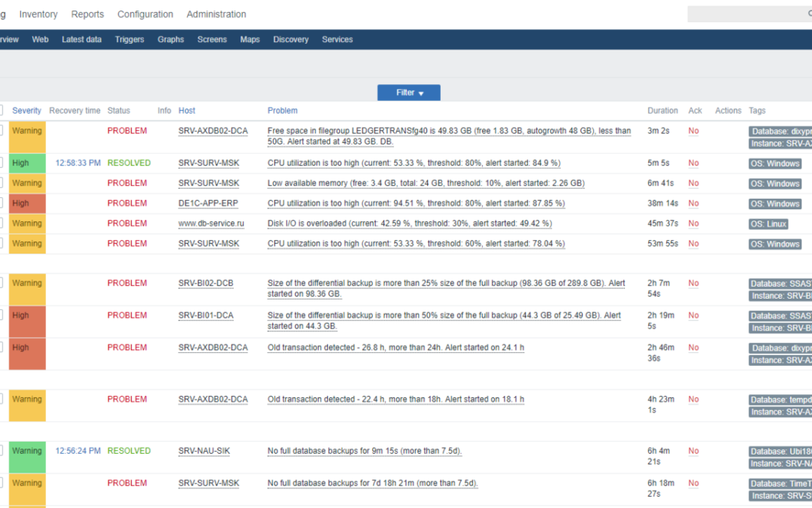Open the Administration menu

216,14
